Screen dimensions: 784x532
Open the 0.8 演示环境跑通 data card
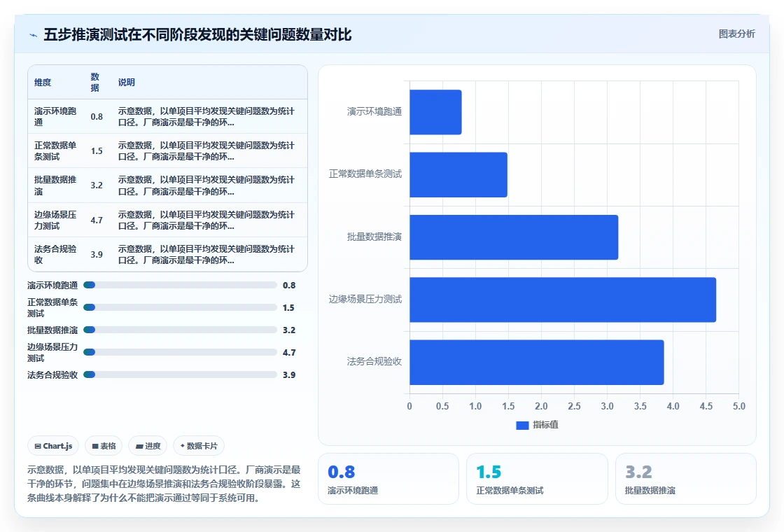388,479
